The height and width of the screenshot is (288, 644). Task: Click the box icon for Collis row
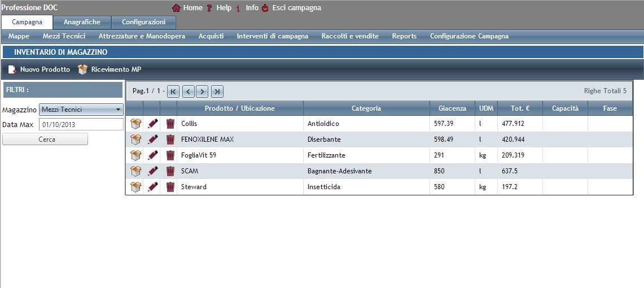pyautogui.click(x=135, y=124)
